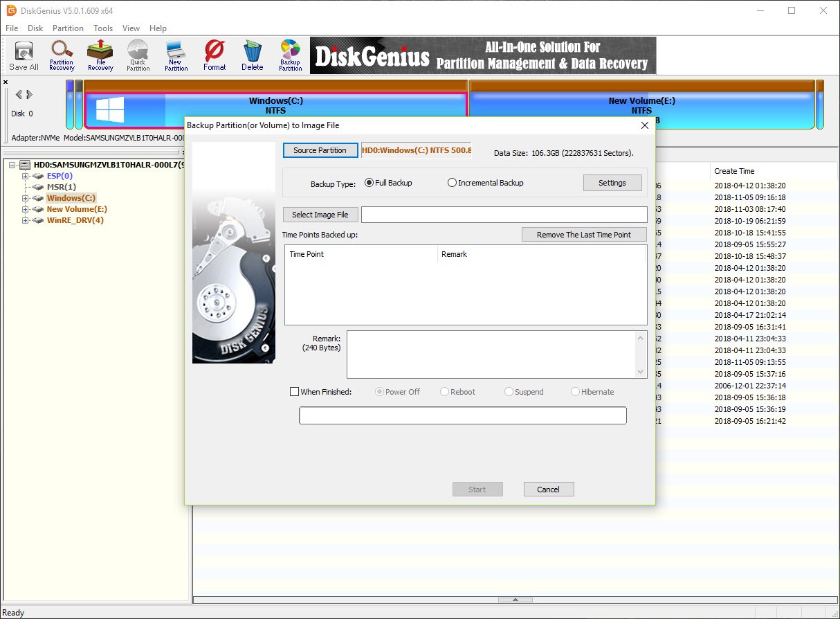Click the Save All toolbar icon

click(24, 55)
